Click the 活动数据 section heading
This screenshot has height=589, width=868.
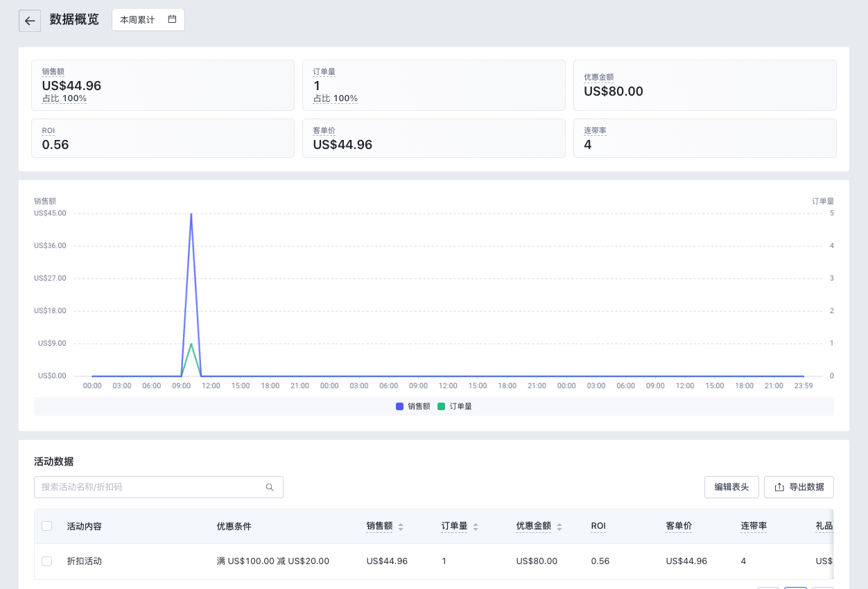click(x=53, y=461)
